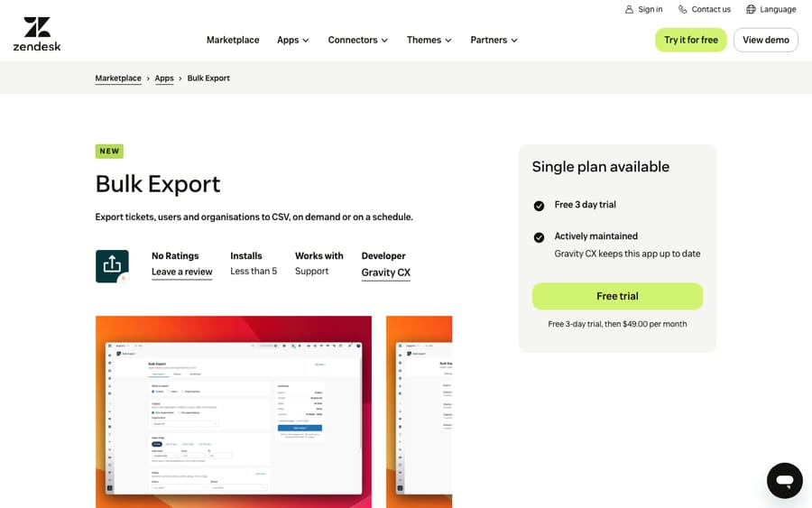Start the Free trial button
Viewport: 812px width, 508px height.
[617, 296]
